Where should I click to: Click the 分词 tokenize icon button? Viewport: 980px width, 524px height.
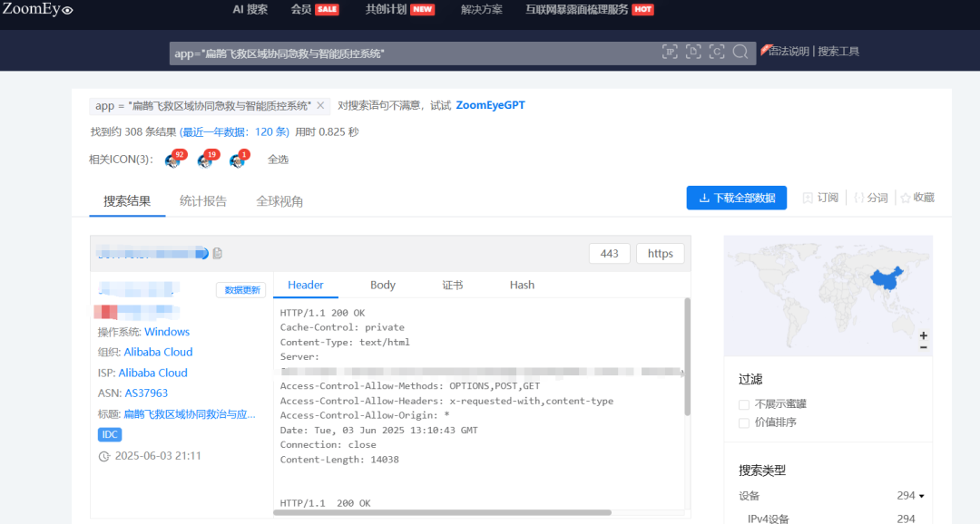pyautogui.click(x=870, y=198)
